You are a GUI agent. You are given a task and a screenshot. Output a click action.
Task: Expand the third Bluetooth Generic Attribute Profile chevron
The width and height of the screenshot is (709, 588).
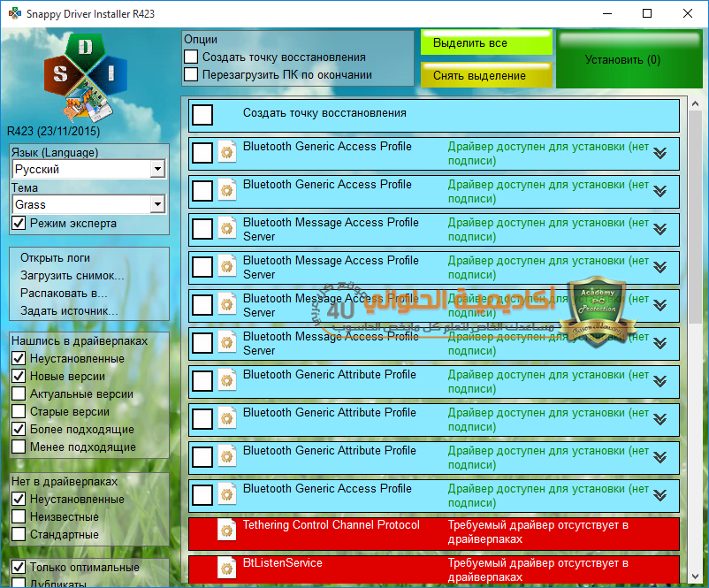(660, 457)
